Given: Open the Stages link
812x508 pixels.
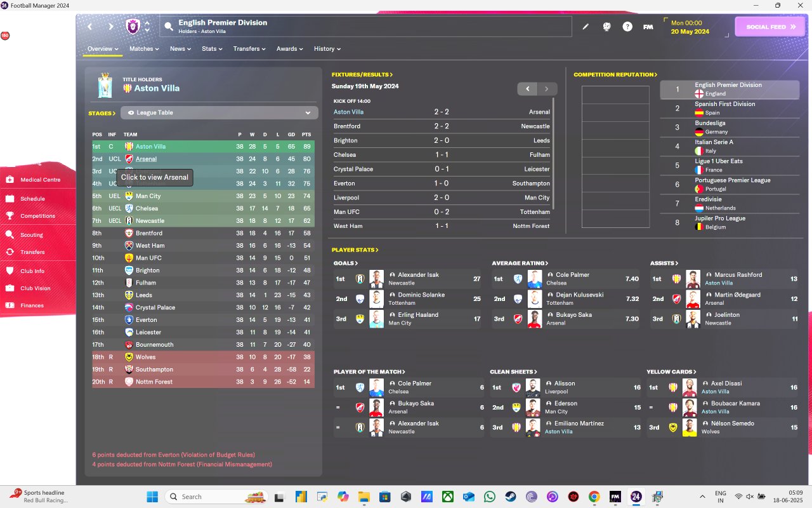Looking at the screenshot, I should (x=102, y=114).
